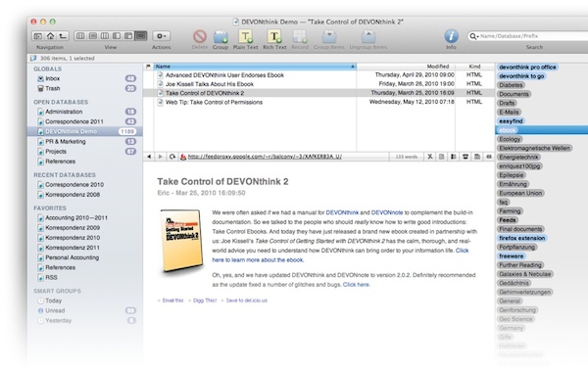
Task: Follow the DEVONnote link in article
Action: click(x=387, y=212)
